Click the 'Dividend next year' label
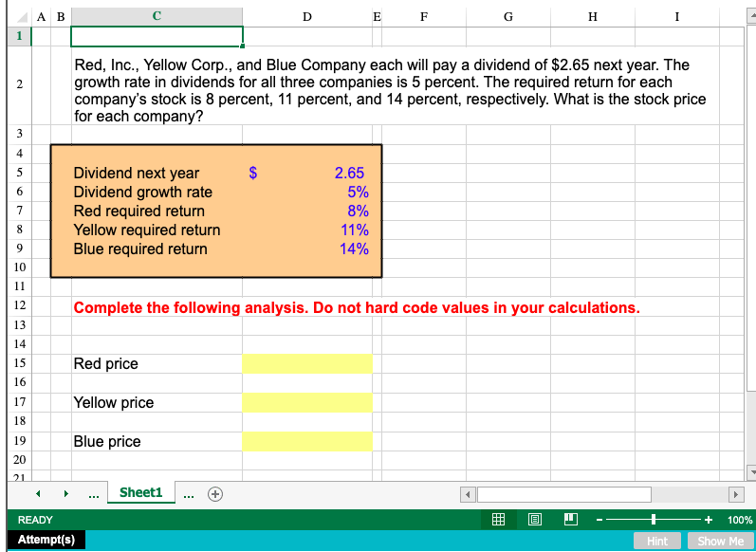Image resolution: width=756 pixels, height=552 pixels. coord(136,173)
